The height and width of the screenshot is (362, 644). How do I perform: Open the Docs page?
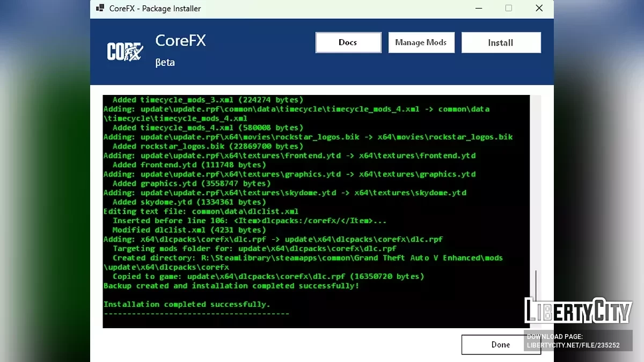pyautogui.click(x=348, y=42)
